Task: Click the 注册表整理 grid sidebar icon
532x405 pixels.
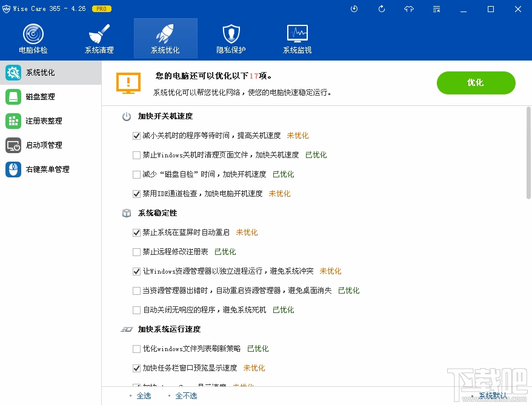Action: click(13, 121)
